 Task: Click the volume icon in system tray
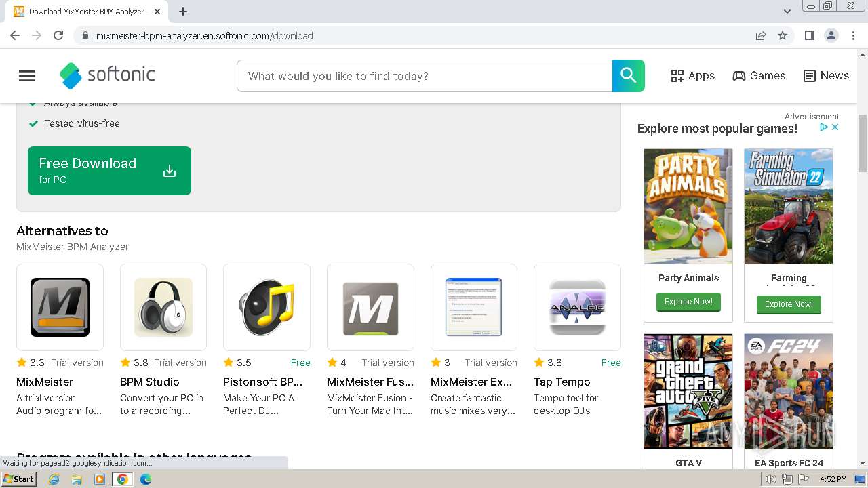771,479
